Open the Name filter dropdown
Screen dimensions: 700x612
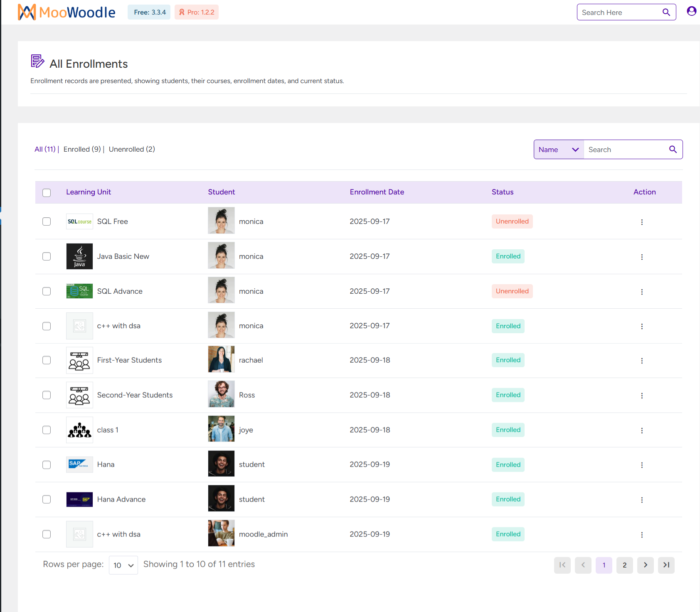tap(558, 149)
